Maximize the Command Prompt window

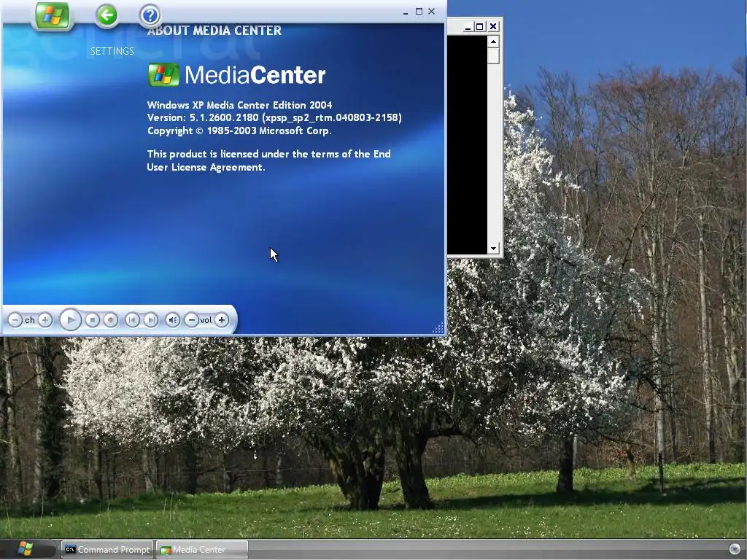480,27
